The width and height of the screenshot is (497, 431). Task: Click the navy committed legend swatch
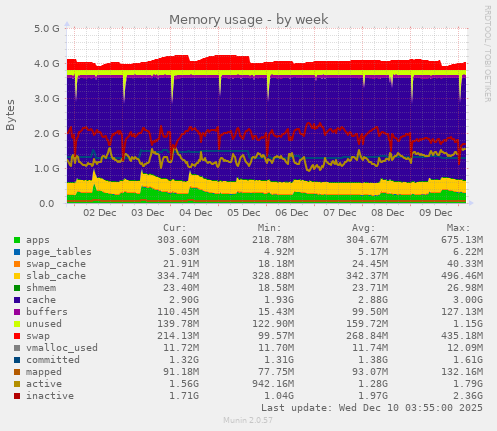17,360
